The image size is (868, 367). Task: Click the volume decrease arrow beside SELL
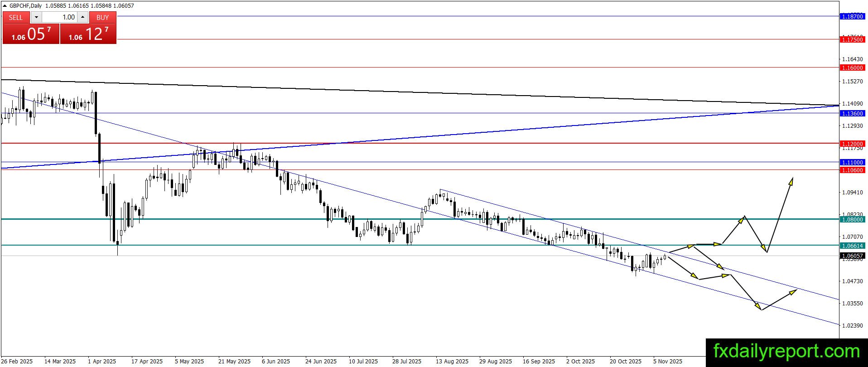pyautogui.click(x=36, y=17)
